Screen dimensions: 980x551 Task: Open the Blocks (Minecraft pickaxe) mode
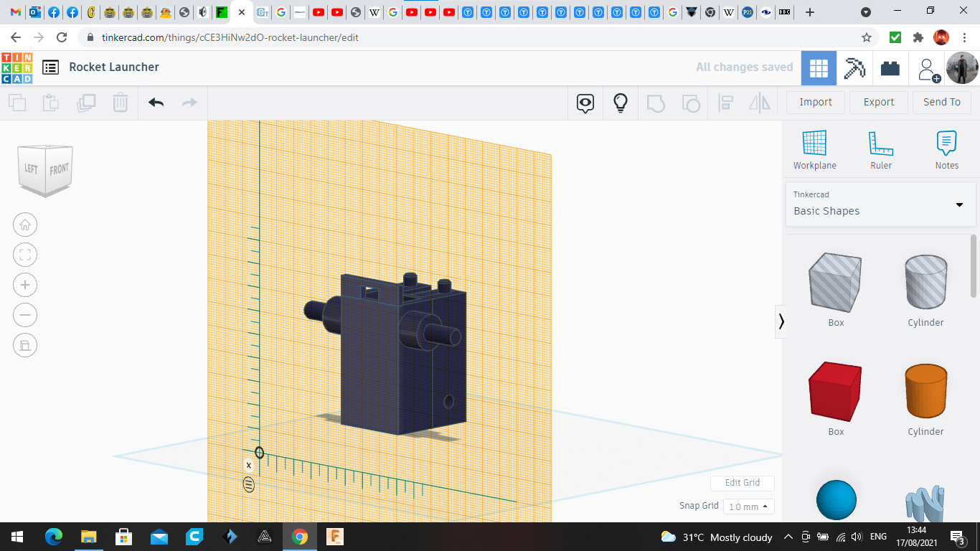pos(854,68)
